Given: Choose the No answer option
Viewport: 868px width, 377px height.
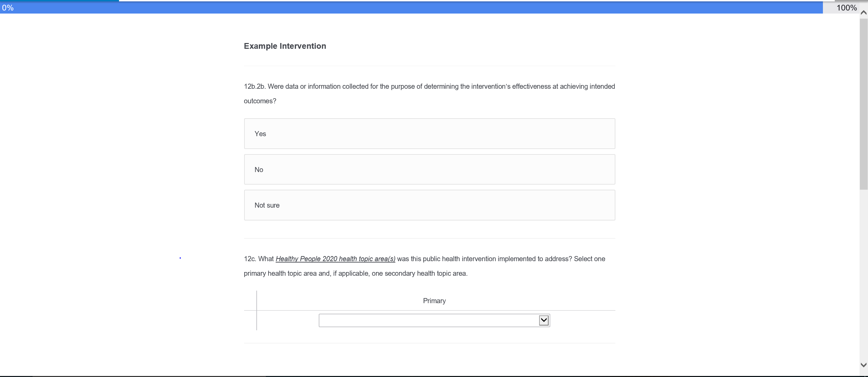Looking at the screenshot, I should pos(429,169).
